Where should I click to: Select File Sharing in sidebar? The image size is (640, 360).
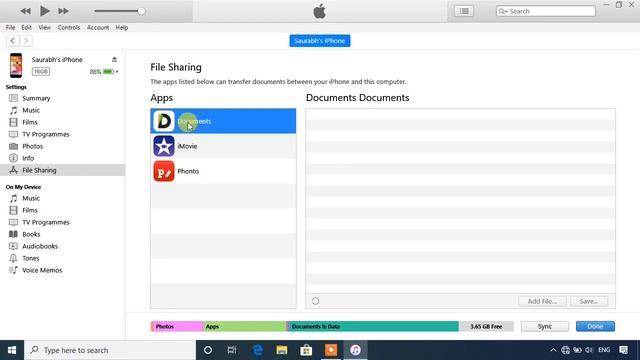click(62, 170)
